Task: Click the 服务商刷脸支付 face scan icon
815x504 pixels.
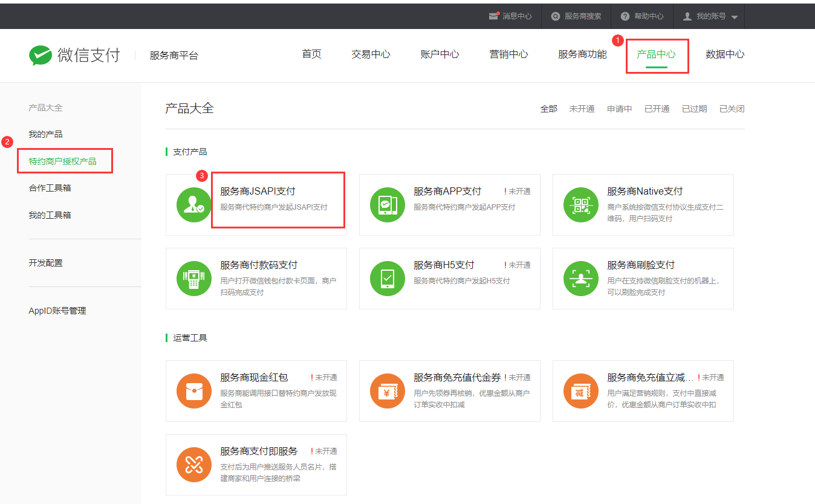Action: pyautogui.click(x=581, y=279)
